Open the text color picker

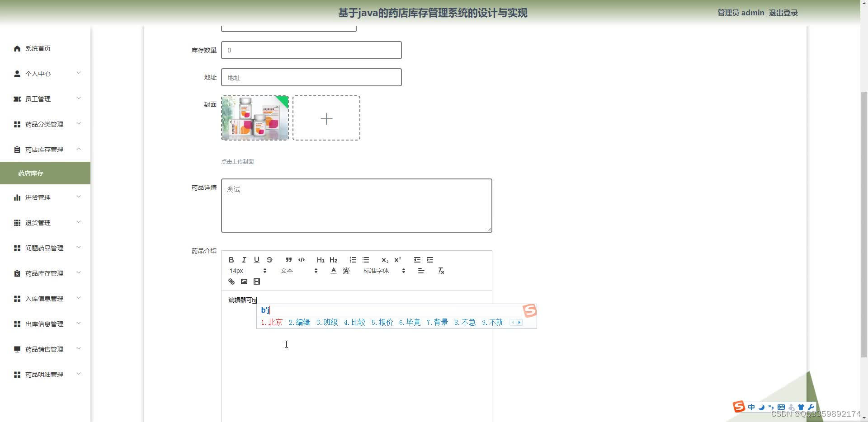point(333,271)
